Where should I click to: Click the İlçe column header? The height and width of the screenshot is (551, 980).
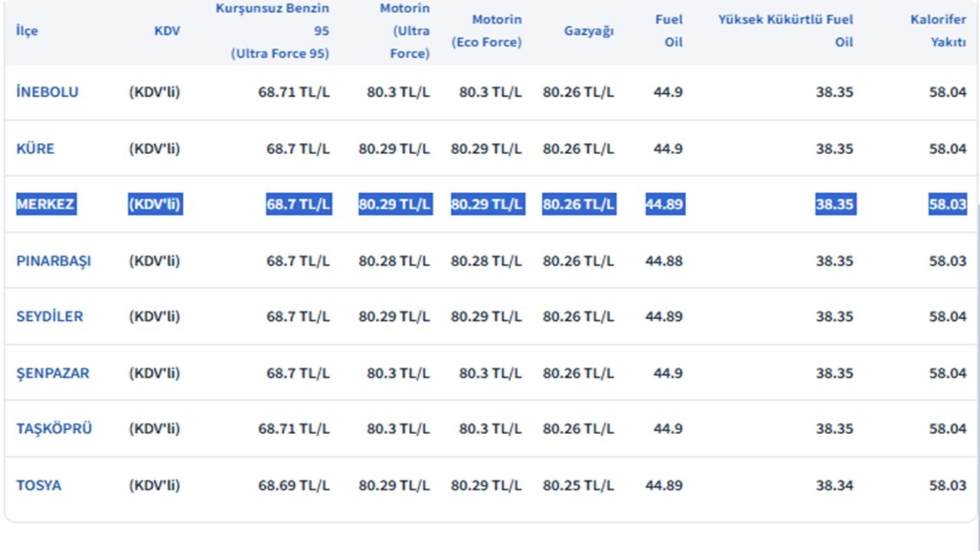27,31
